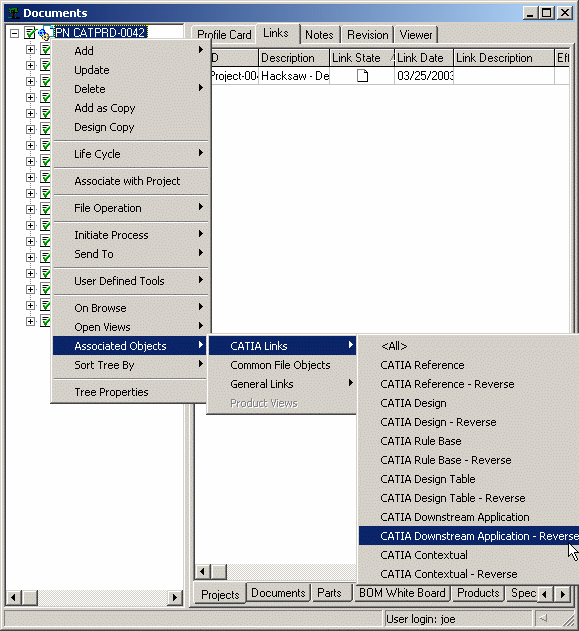Viewport: 579px width, 631px height.
Task: Collapse the PN CATPRD-0042 root node
Action: point(14,33)
